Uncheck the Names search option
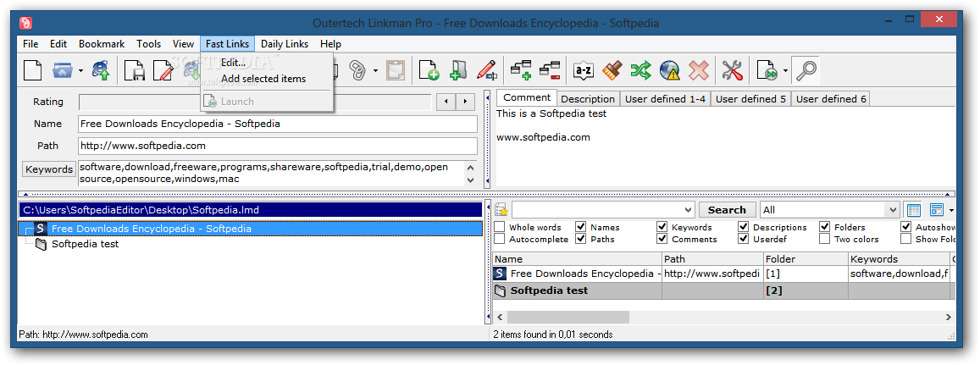Image resolution: width=980 pixels, height=365 pixels. pyautogui.click(x=581, y=228)
